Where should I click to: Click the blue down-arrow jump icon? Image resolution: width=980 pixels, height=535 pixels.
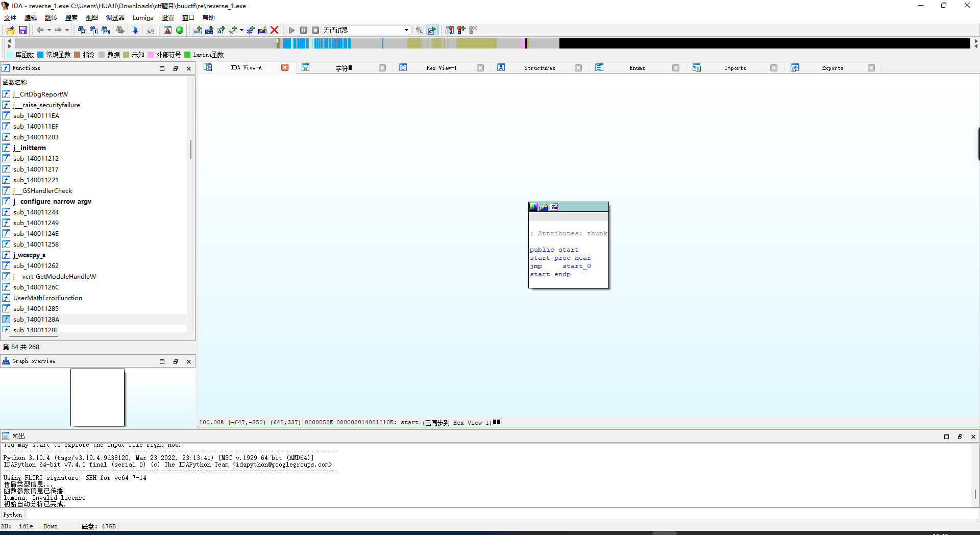coord(135,30)
